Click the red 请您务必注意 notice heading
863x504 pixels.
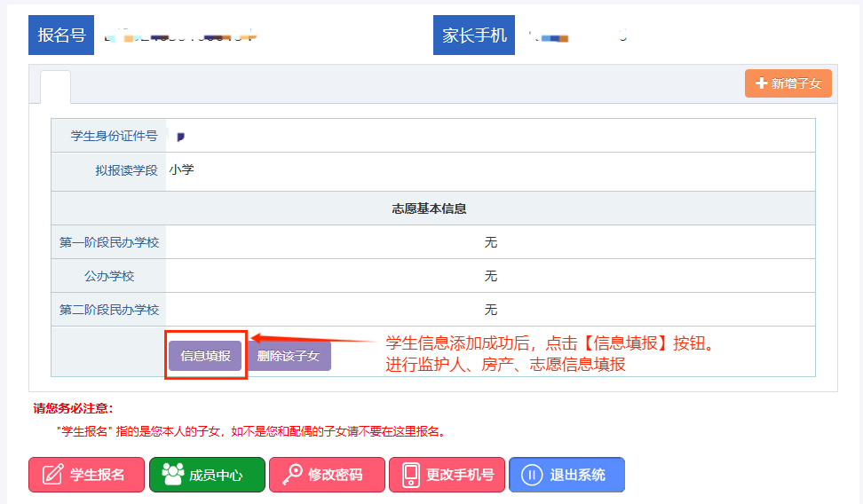(x=73, y=409)
